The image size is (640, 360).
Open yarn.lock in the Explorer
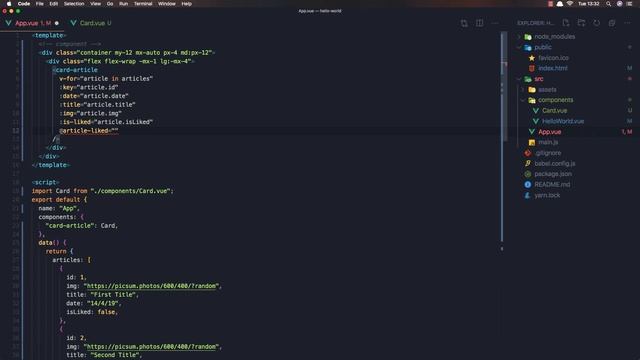(547, 195)
